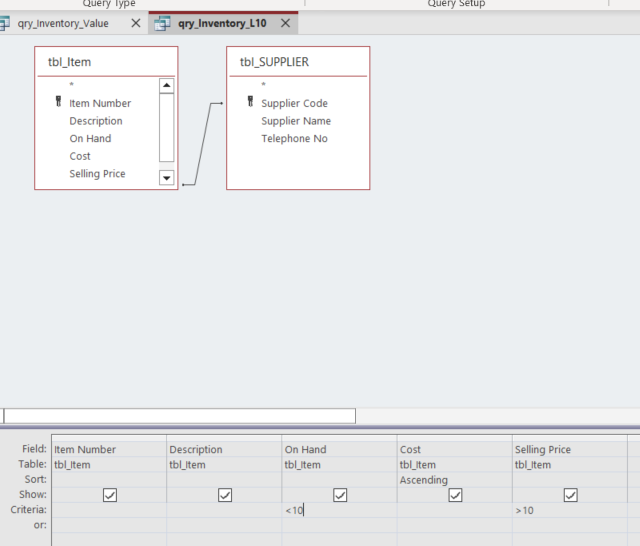The height and width of the screenshot is (546, 640).
Task: Select Supplier Name field in tbl_SUPPLIER
Action: coord(296,121)
